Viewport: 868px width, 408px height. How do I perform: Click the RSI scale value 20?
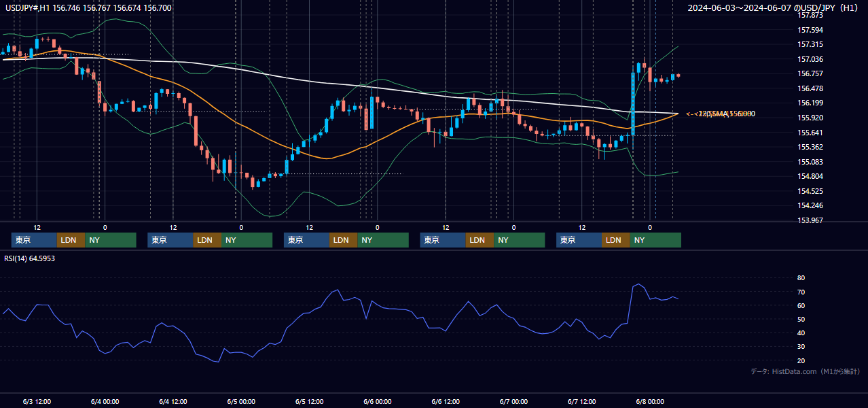pos(801,360)
